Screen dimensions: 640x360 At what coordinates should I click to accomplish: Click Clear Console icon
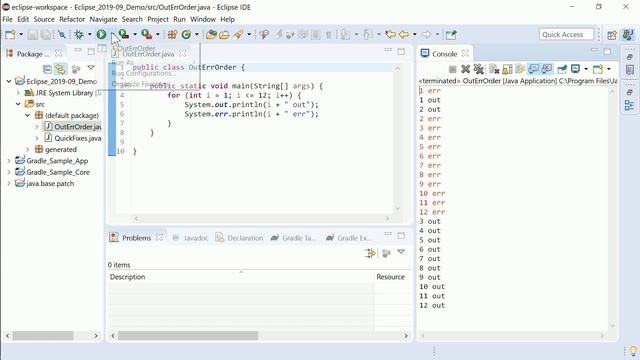pyautogui.click(x=494, y=69)
